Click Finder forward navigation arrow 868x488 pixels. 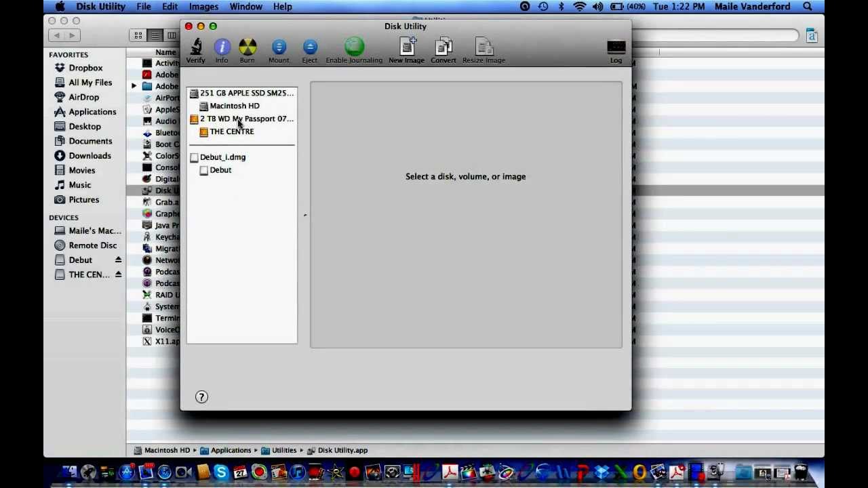[74, 35]
